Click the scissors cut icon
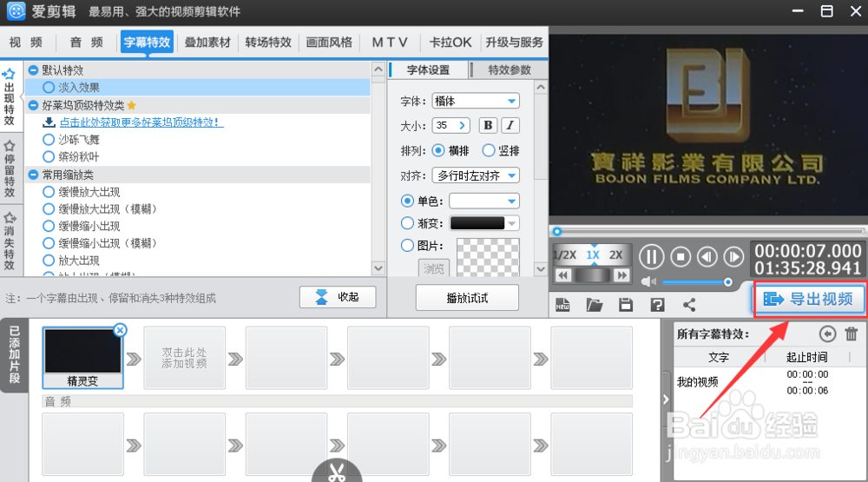 [337, 472]
